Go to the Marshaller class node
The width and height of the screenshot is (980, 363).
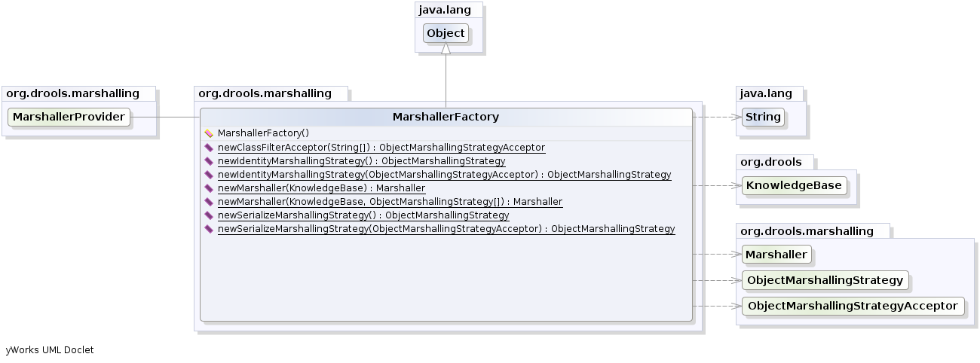point(776,255)
